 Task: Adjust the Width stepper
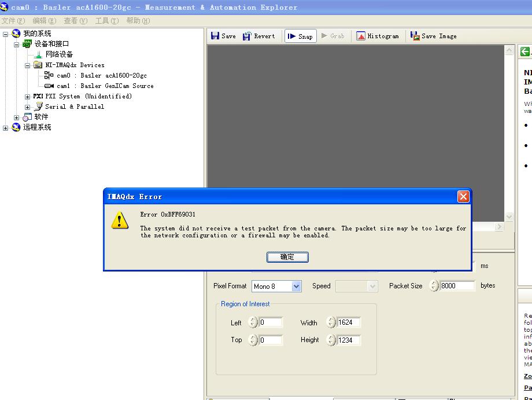[331, 322]
